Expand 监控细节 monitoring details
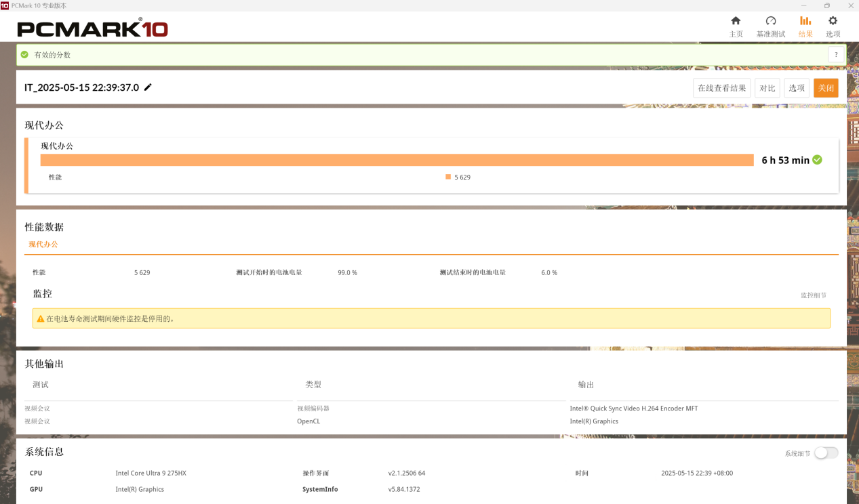The height and width of the screenshot is (504, 859). pos(814,295)
